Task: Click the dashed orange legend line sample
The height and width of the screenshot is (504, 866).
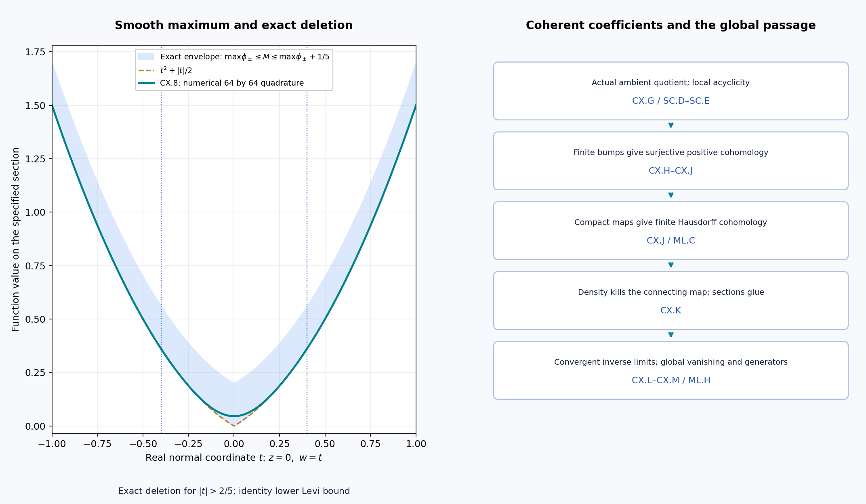Action: click(x=146, y=70)
